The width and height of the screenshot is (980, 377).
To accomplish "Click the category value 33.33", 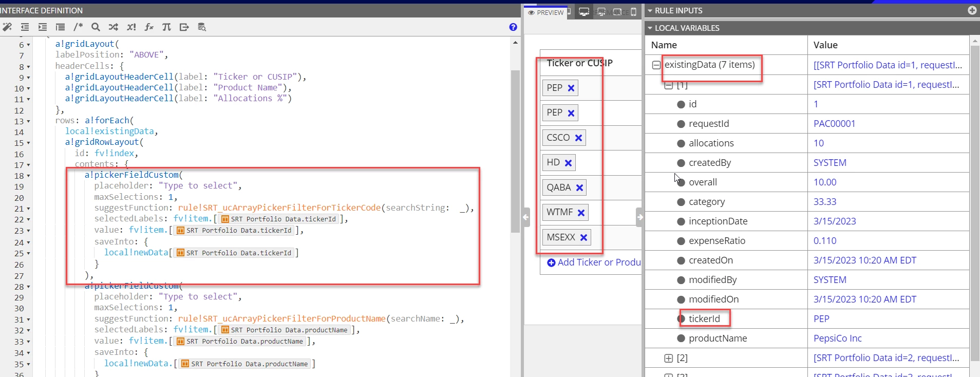I will 825,202.
